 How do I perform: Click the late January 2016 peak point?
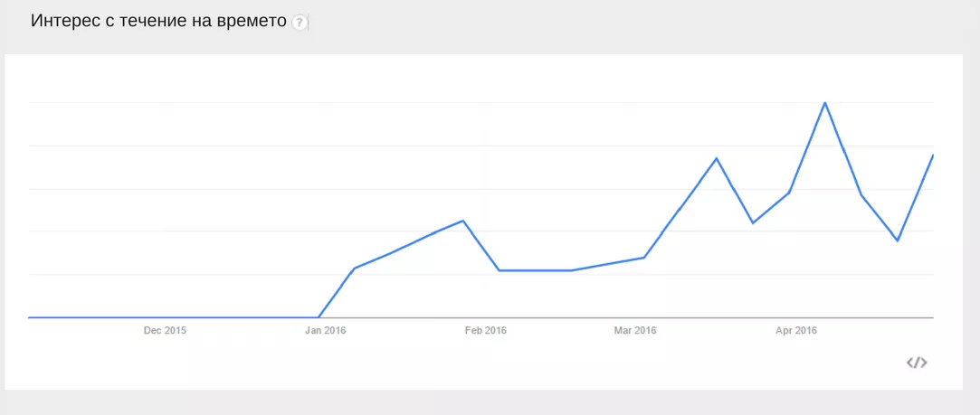(463, 221)
